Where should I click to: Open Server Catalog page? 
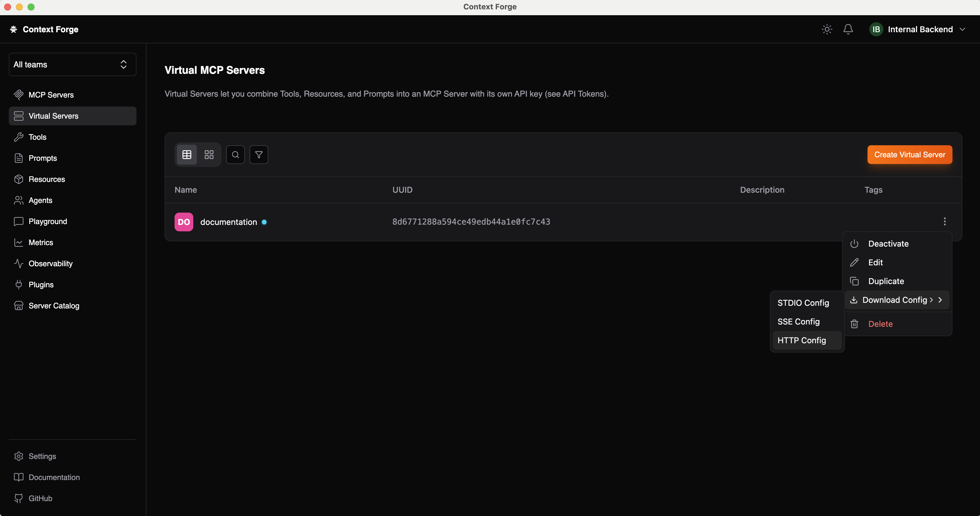pyautogui.click(x=54, y=306)
